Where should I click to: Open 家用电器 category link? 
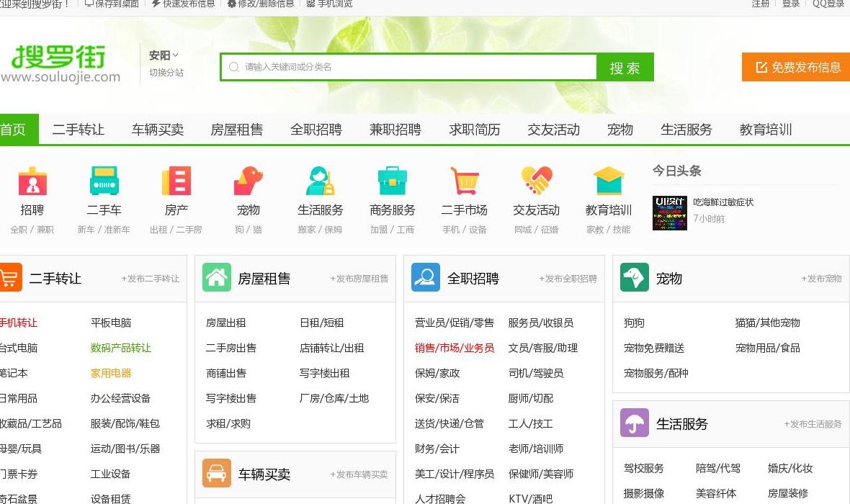coord(111,373)
